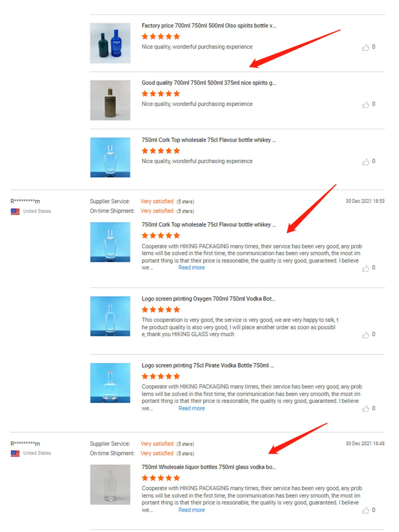399x532 pixels.
Task: Click blue and green spirits bottles thumbnail
Action: (x=110, y=43)
